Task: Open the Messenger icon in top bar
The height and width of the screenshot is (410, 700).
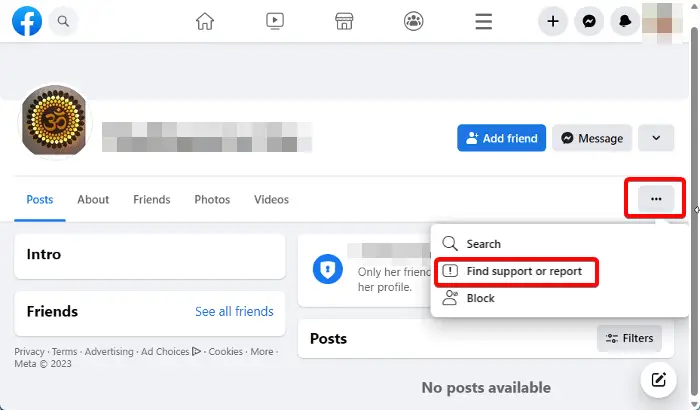Action: (589, 21)
